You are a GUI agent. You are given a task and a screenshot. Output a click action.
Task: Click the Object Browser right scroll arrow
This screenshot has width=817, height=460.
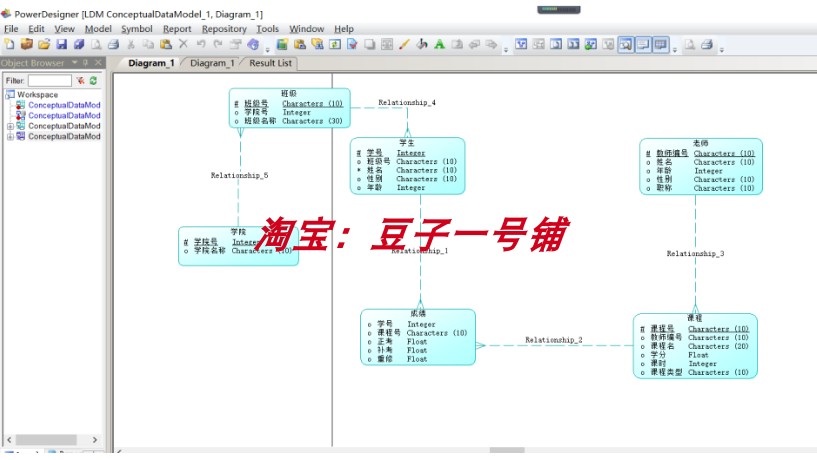tap(94, 440)
